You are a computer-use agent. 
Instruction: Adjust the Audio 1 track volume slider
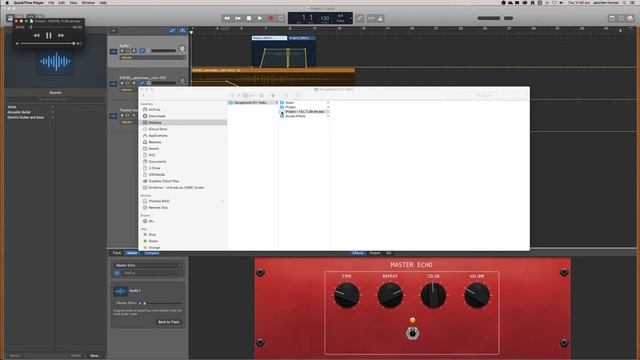[162, 51]
